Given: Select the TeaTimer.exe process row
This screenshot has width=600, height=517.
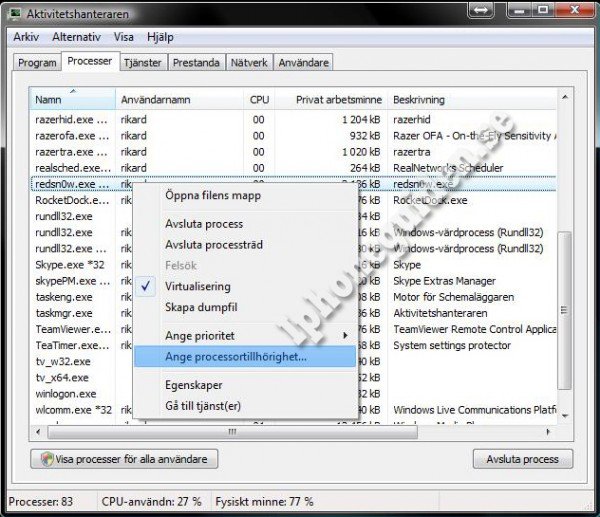Looking at the screenshot, I should point(293,345).
